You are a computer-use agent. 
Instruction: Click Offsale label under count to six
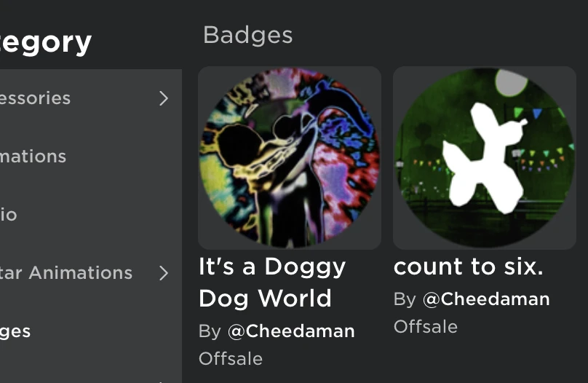(426, 326)
